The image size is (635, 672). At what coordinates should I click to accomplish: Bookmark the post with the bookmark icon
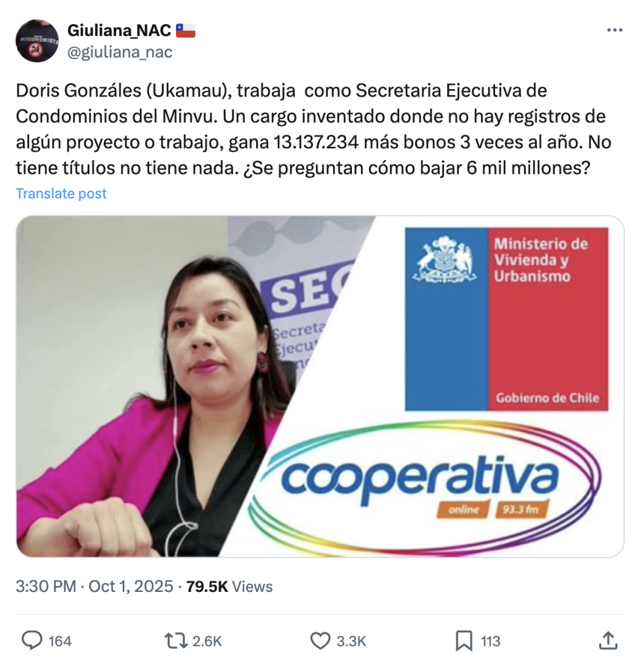coord(464,640)
